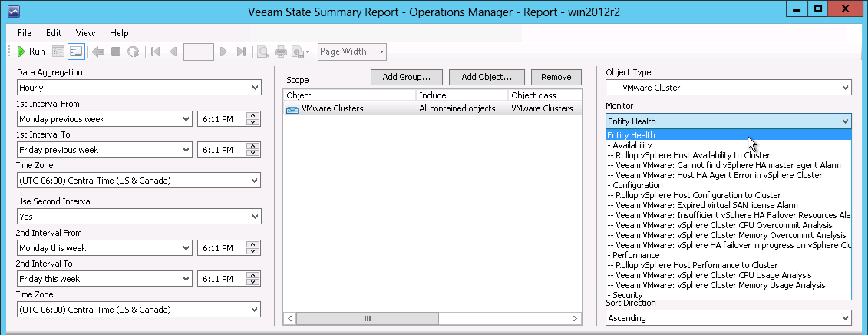Select the VMware Clusters scope row

point(432,108)
